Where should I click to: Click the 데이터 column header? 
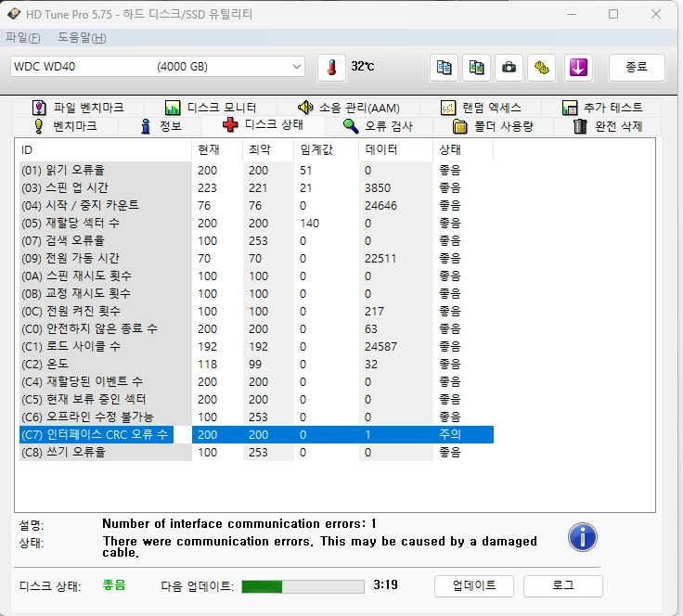click(395, 150)
